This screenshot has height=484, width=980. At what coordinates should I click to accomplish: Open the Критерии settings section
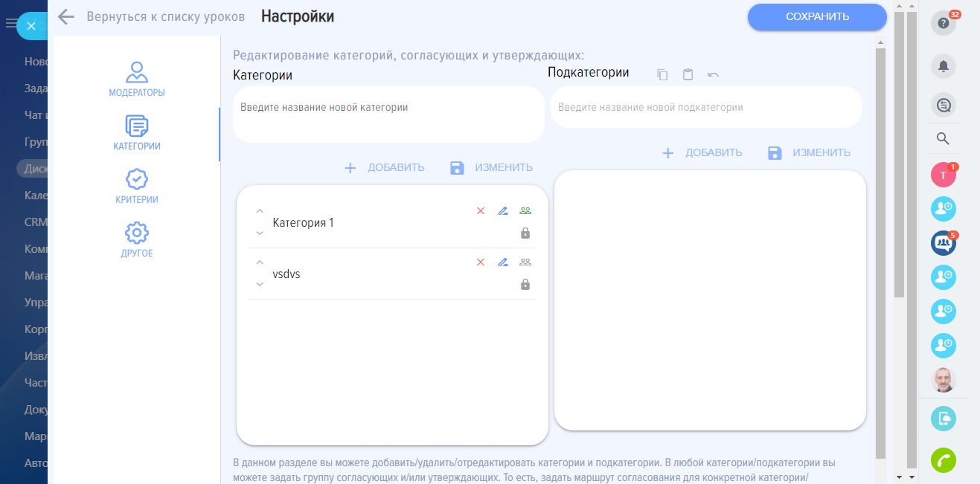coord(137,187)
